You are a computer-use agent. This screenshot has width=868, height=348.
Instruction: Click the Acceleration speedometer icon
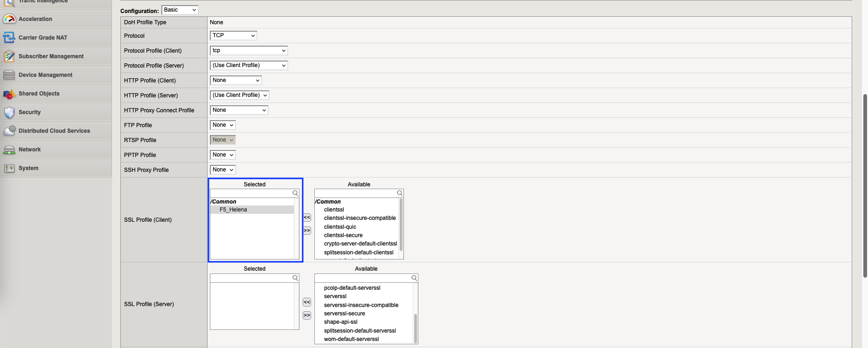coord(9,19)
